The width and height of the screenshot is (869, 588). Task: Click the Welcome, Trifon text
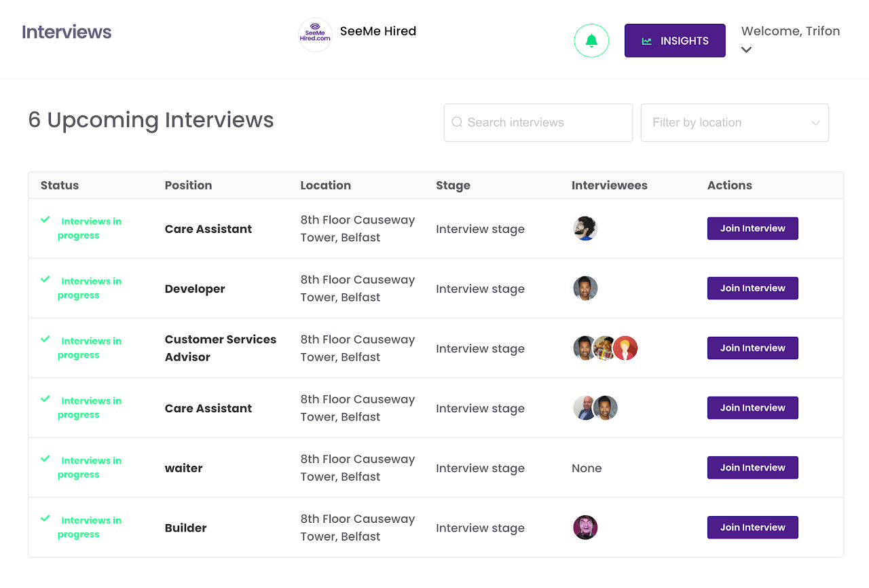(x=790, y=31)
